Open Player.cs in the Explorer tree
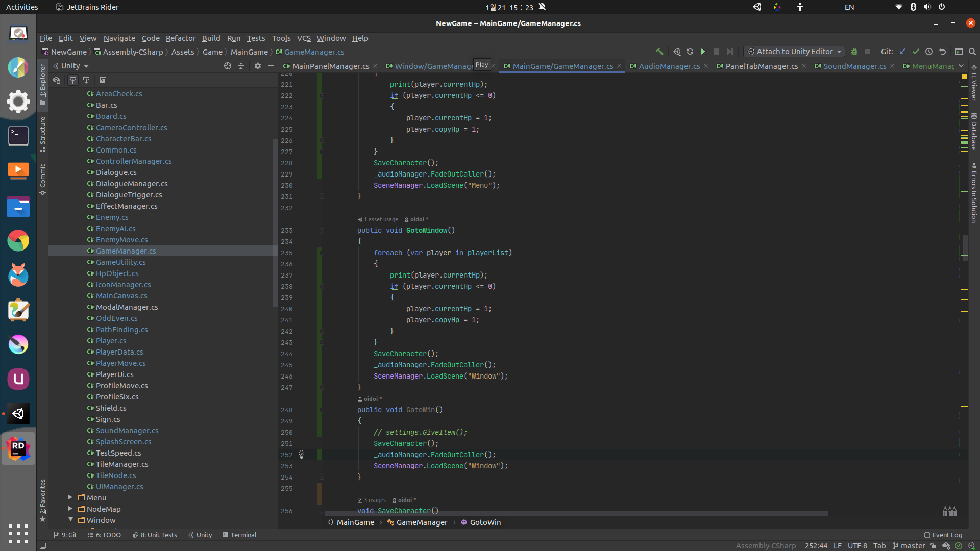This screenshot has height=551, width=980. (111, 341)
